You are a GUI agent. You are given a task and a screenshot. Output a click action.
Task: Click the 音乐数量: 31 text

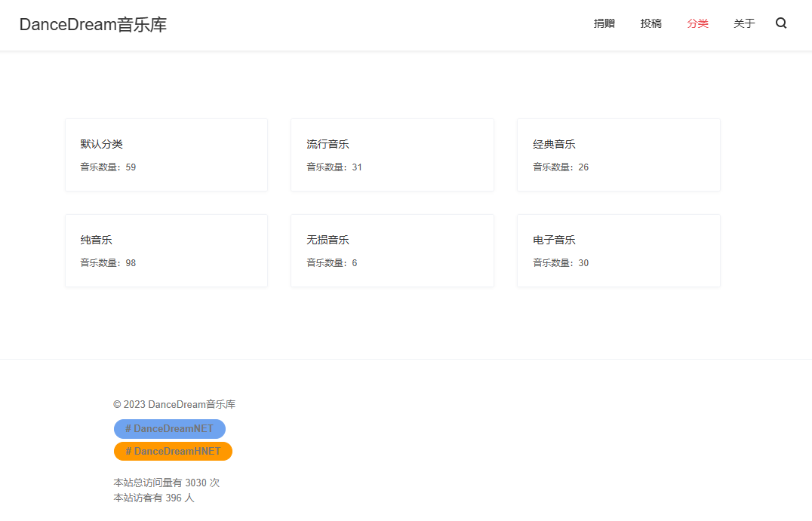pos(334,167)
